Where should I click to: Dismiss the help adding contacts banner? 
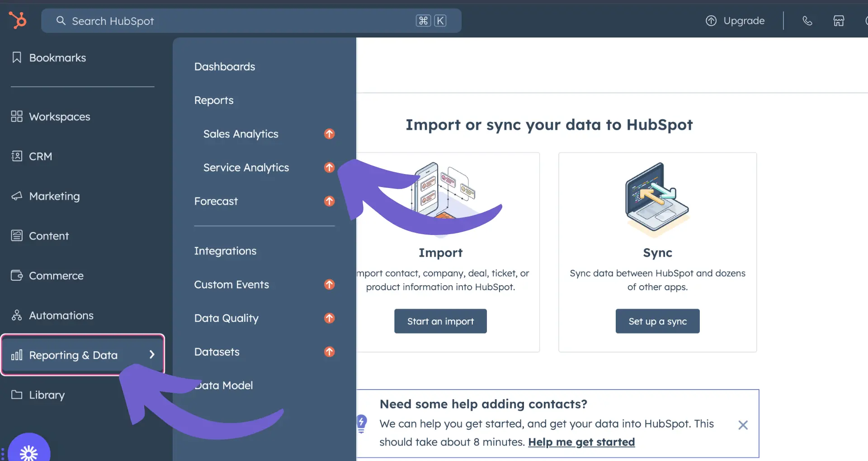pos(743,425)
